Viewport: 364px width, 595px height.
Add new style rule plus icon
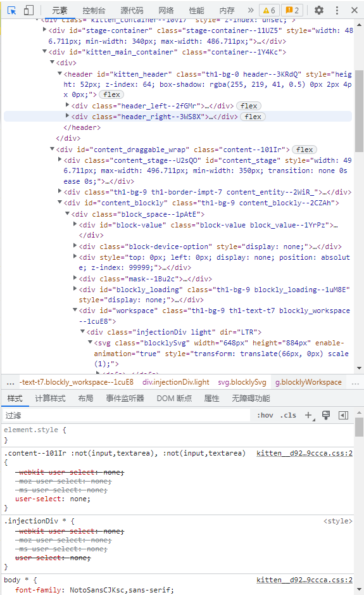(309, 416)
